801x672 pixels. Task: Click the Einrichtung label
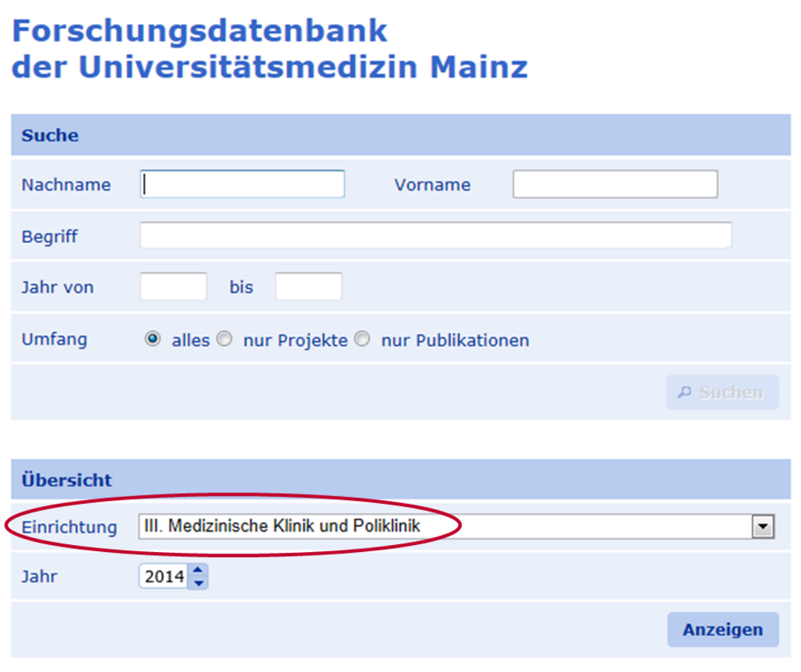[x=69, y=527]
